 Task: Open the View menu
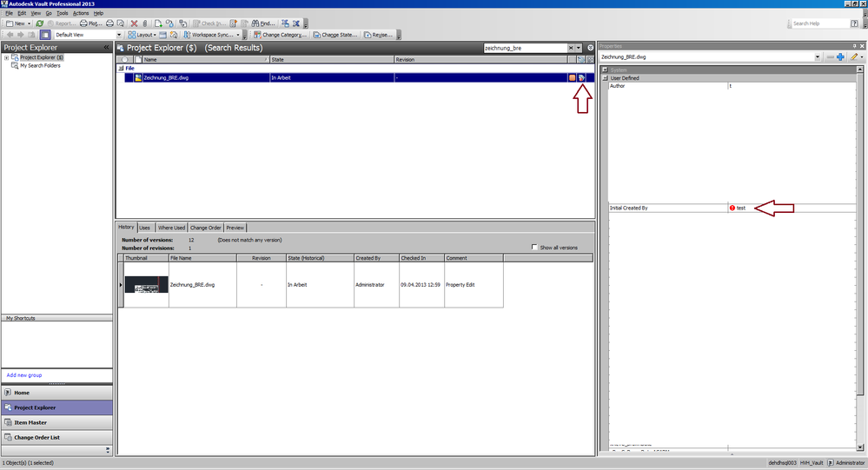click(36, 13)
